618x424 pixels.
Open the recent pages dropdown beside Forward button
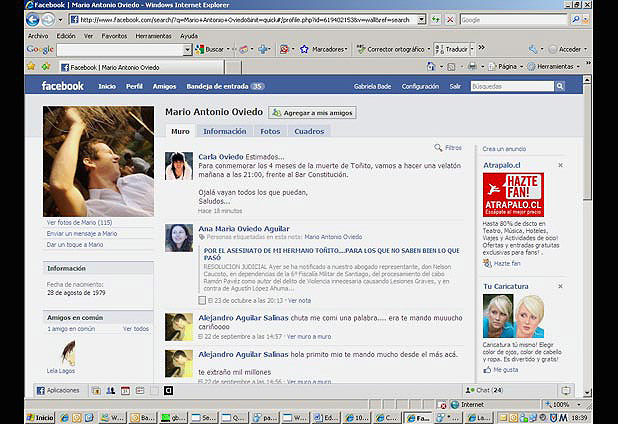[60, 20]
